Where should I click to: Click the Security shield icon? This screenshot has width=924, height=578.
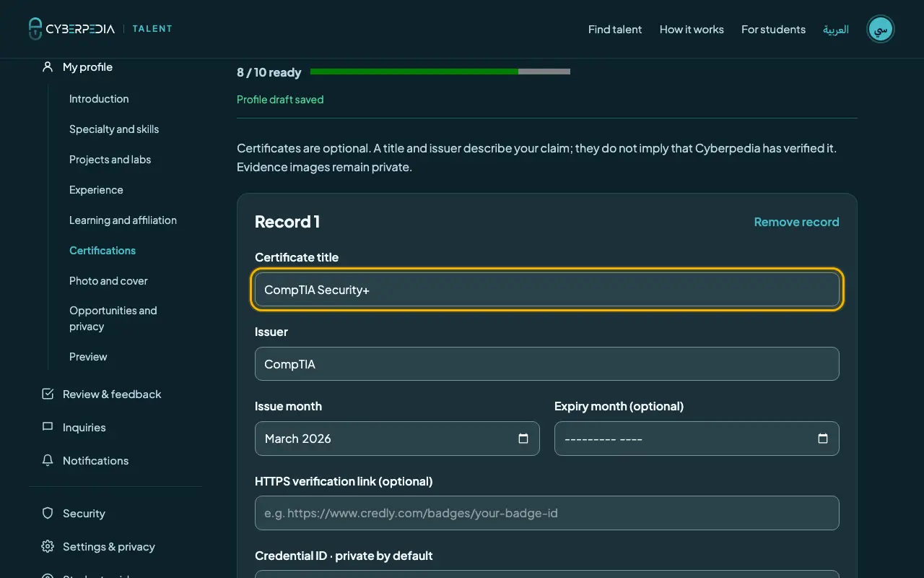(x=48, y=513)
